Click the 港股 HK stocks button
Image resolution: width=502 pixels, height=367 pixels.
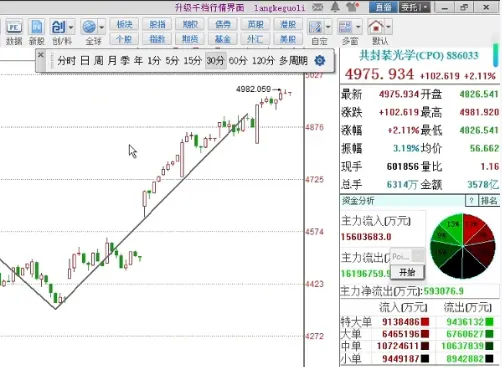(288, 24)
